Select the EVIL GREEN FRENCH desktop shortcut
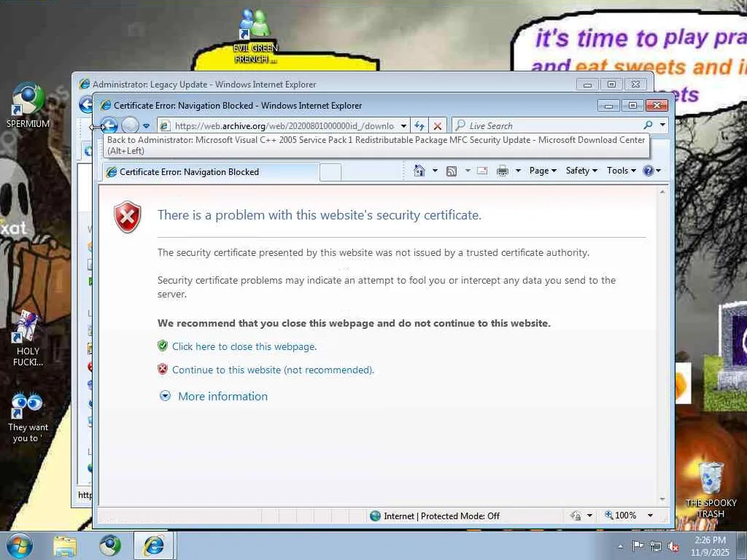Viewport: 747px width, 560px height. [x=255, y=36]
